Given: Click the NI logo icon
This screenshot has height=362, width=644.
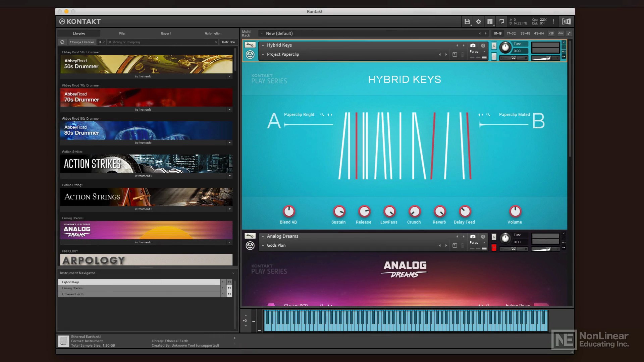Looking at the screenshot, I should pyautogui.click(x=566, y=22).
